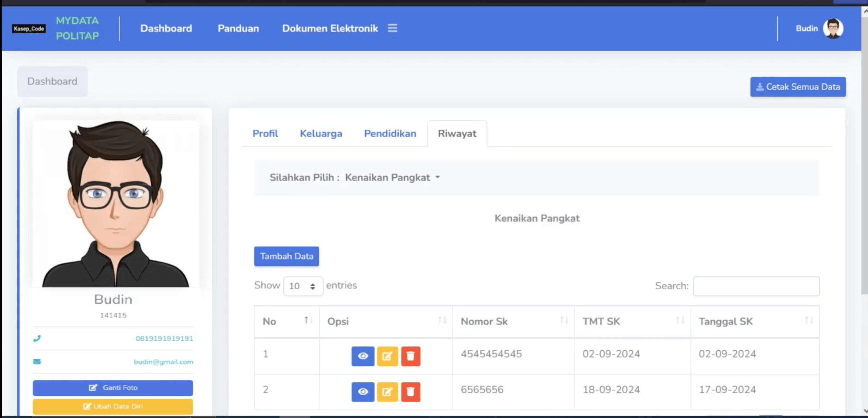The height and width of the screenshot is (418, 868).
Task: Select the Riwayat tab
Action: 457,133
